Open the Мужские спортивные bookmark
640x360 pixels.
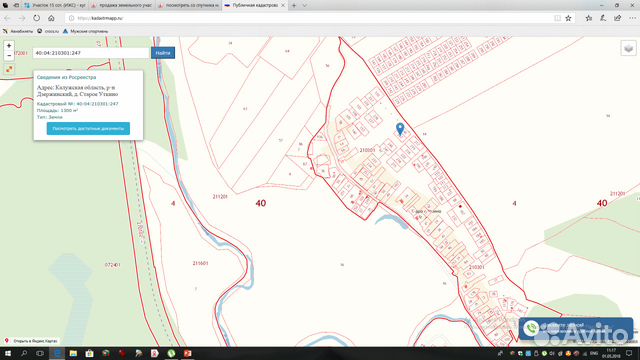pos(86,31)
